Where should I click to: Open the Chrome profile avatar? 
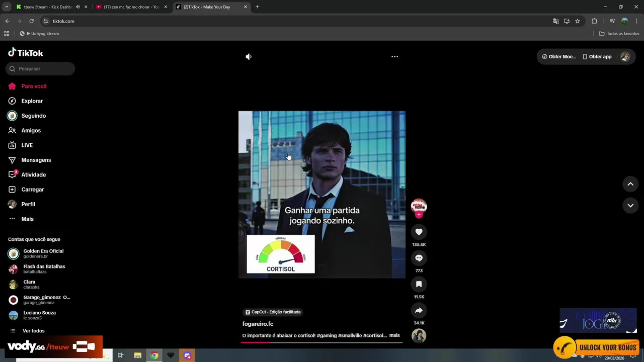pos(624,21)
